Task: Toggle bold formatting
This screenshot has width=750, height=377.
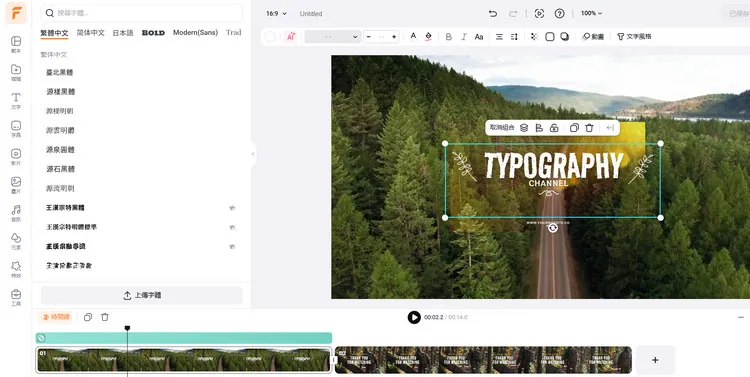Action: point(449,36)
